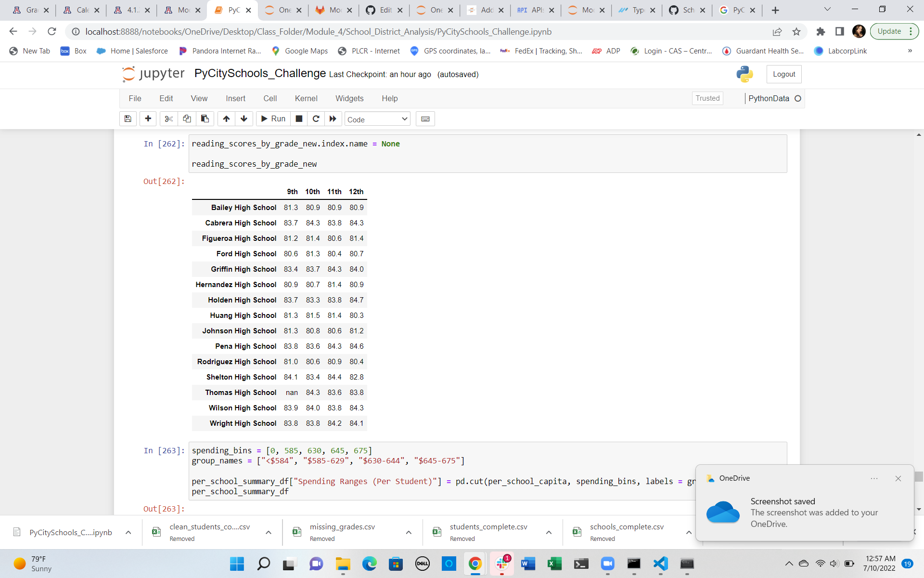Open the Kernel menu

pyautogui.click(x=306, y=98)
